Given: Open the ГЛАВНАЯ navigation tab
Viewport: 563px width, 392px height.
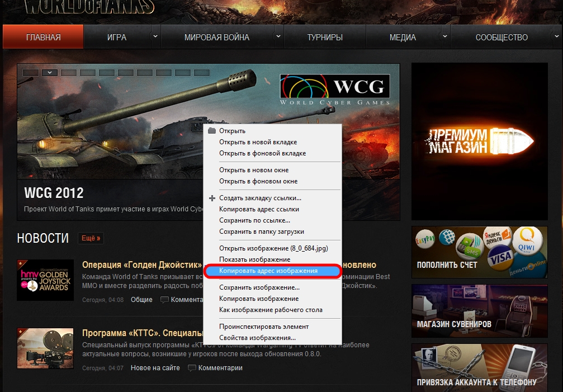Looking at the screenshot, I should click(43, 36).
